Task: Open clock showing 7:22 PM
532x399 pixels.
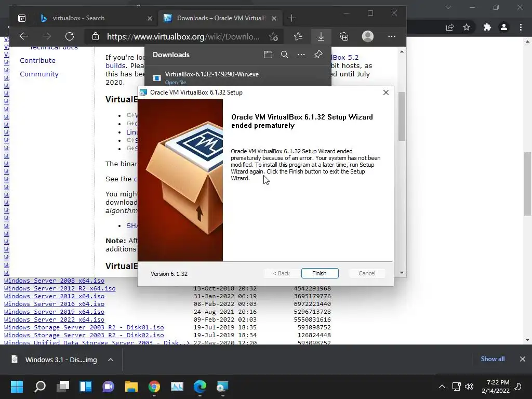Action: coord(496,387)
